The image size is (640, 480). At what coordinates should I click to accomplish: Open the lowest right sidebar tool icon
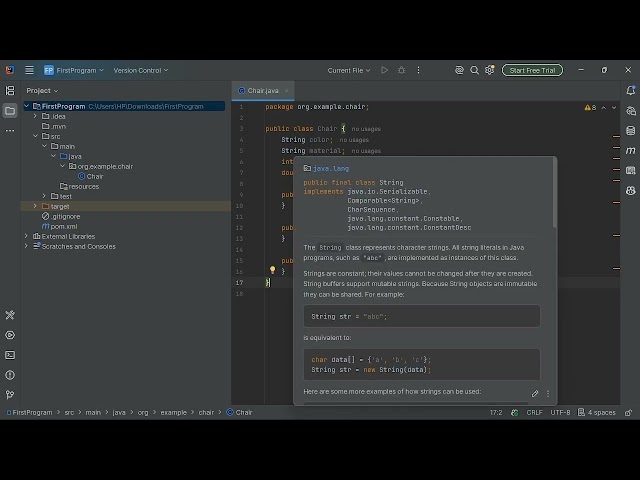pyautogui.click(x=631, y=190)
